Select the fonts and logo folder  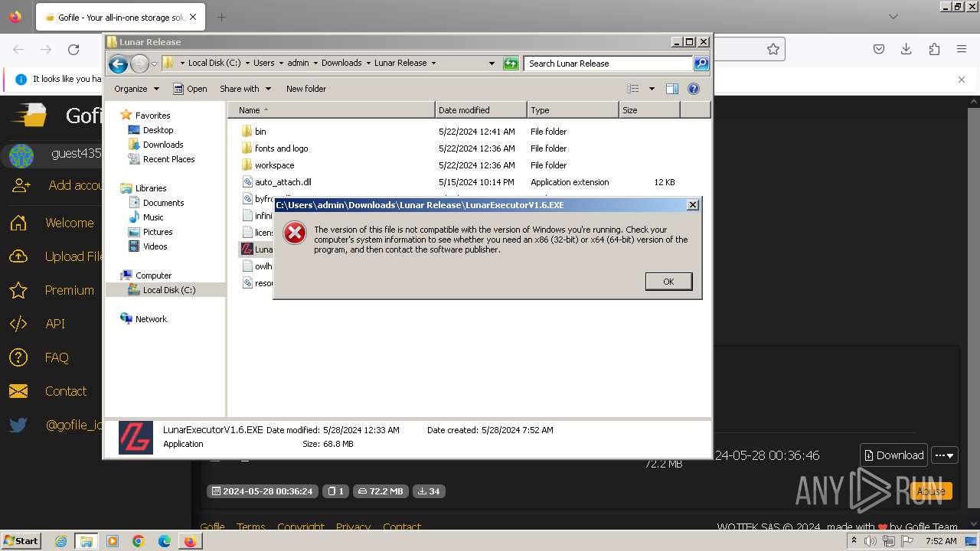(281, 148)
